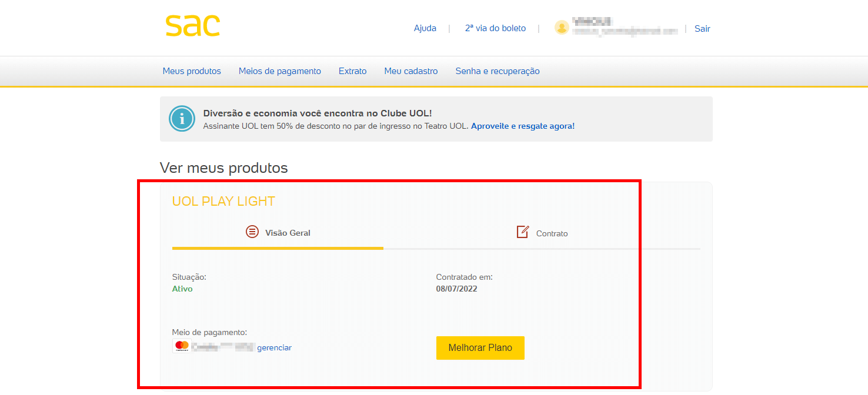Click the yellow sac logo

pos(192,26)
